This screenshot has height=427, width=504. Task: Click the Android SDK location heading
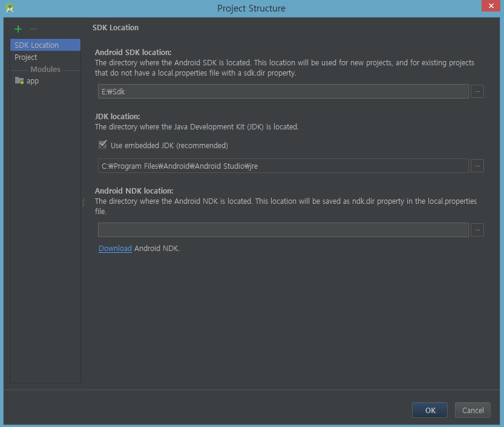pyautogui.click(x=133, y=53)
